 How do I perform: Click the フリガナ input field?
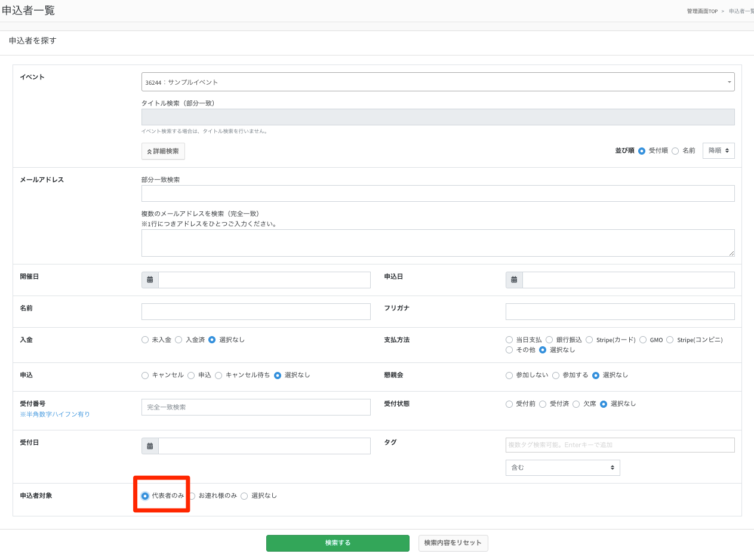click(x=620, y=312)
